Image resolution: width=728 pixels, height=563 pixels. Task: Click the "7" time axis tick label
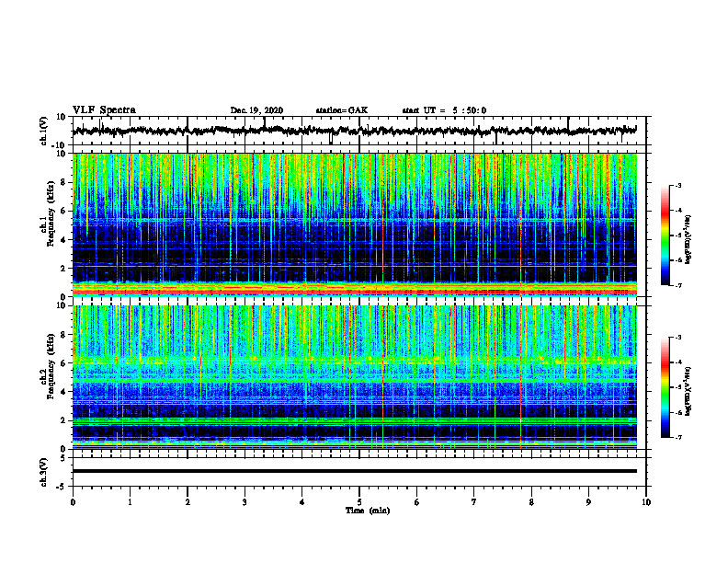[x=474, y=502]
